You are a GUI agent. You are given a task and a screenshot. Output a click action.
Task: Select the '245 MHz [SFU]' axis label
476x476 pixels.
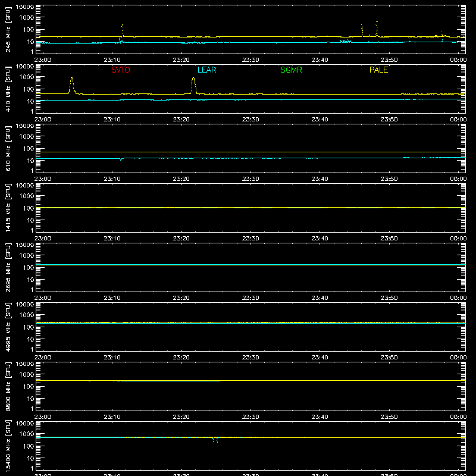point(8,30)
